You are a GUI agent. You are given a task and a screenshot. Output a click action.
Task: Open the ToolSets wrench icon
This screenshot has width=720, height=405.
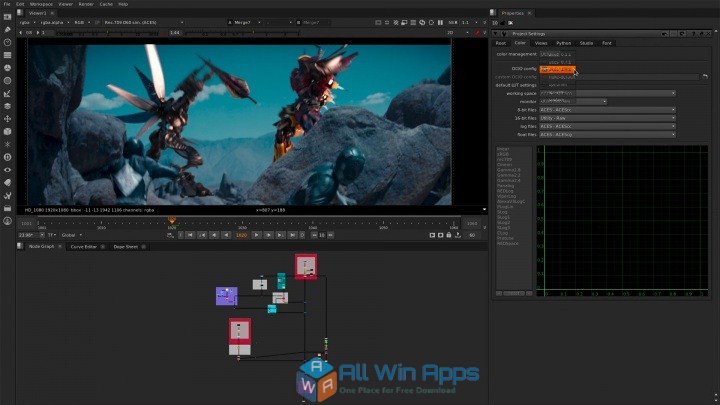7,196
